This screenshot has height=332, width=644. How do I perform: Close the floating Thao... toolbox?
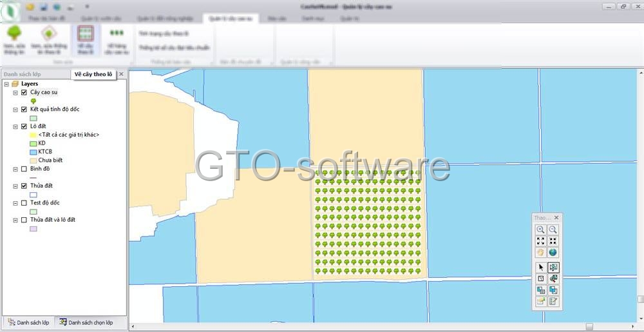point(556,218)
